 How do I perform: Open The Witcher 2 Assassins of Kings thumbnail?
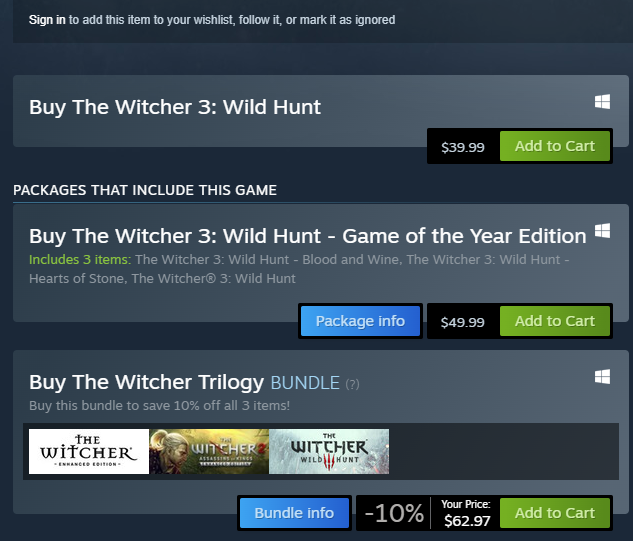tap(209, 451)
